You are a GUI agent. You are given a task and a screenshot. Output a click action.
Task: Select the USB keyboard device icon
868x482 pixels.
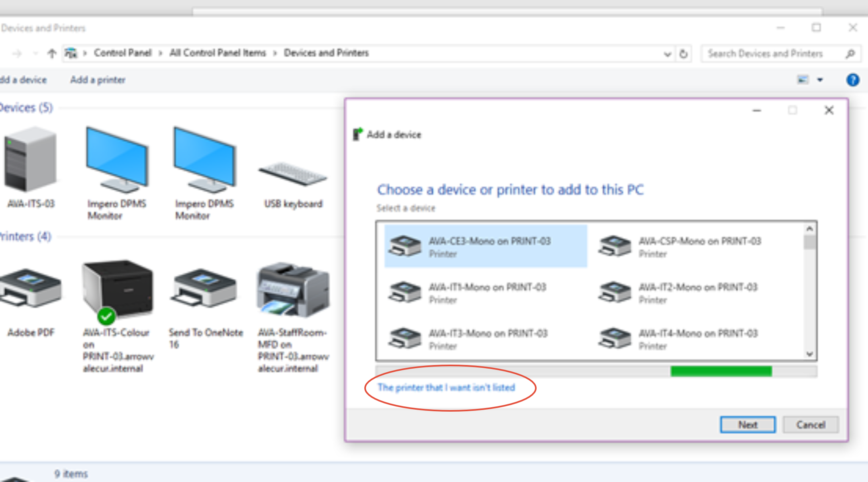click(293, 174)
